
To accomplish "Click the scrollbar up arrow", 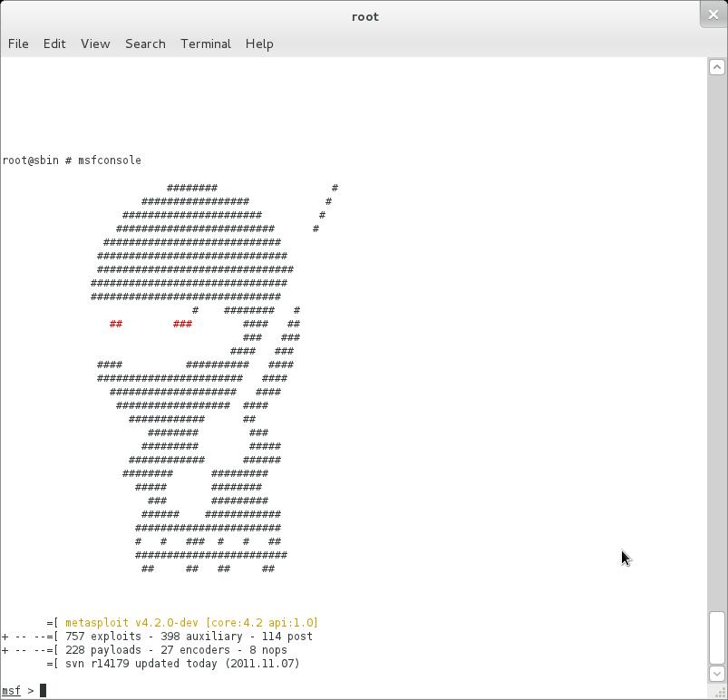I will coord(716,67).
